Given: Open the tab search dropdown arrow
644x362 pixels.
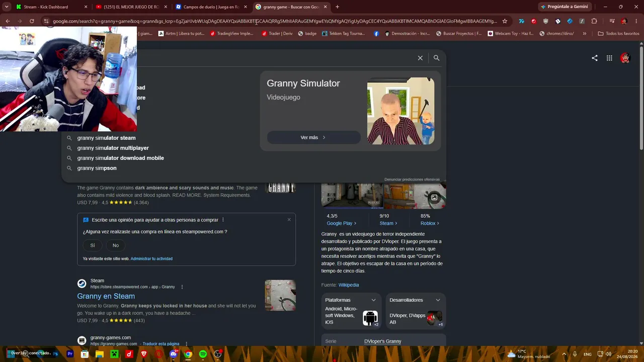Looking at the screenshot, I should [x=7, y=7].
